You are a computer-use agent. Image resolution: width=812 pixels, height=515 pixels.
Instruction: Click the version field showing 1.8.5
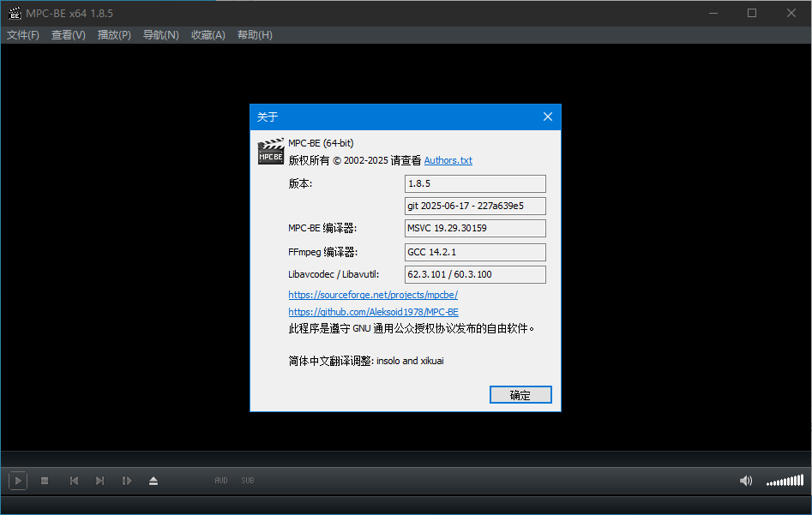coord(475,183)
